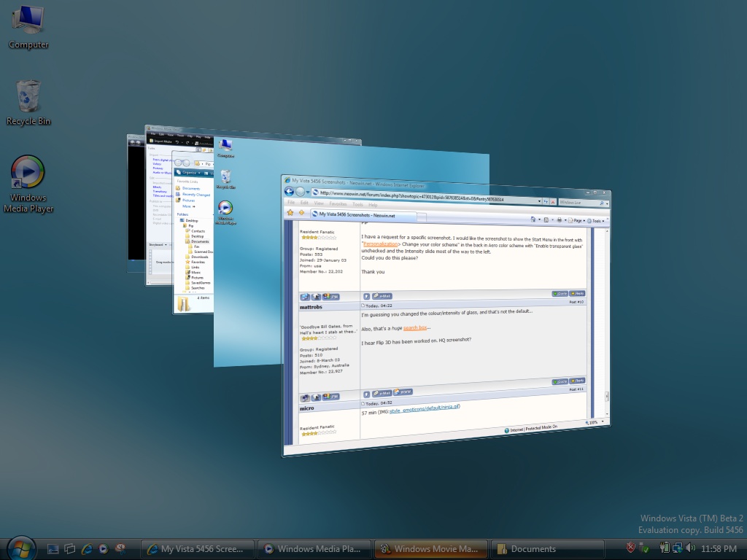Click the Print toolbar icon in IE
The width and height of the screenshot is (747, 560).
(x=559, y=220)
